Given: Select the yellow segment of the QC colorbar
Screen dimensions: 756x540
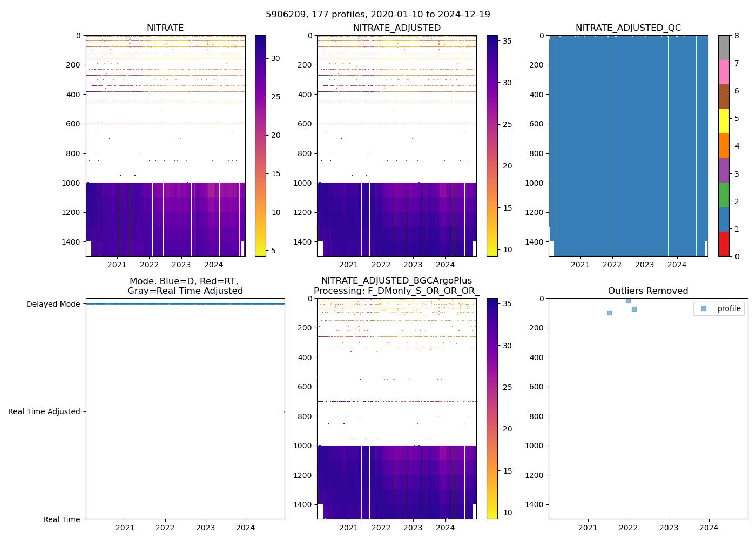Looking at the screenshot, I should pos(724,121).
